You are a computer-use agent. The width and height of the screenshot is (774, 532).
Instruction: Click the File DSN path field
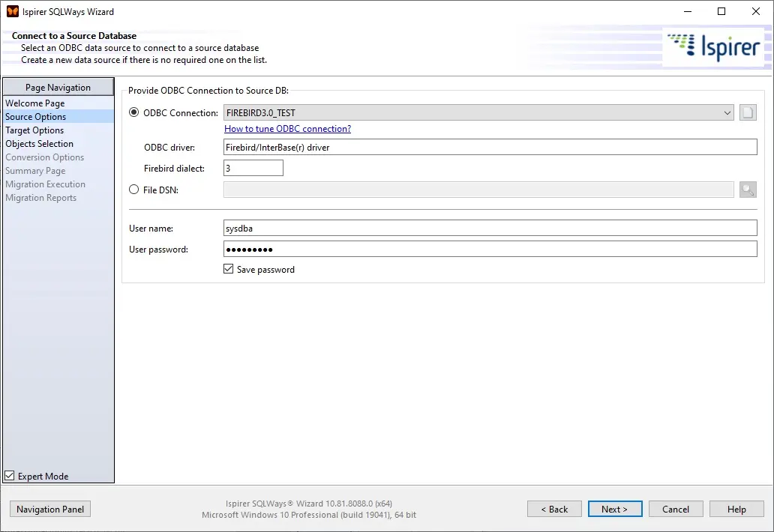coord(478,190)
